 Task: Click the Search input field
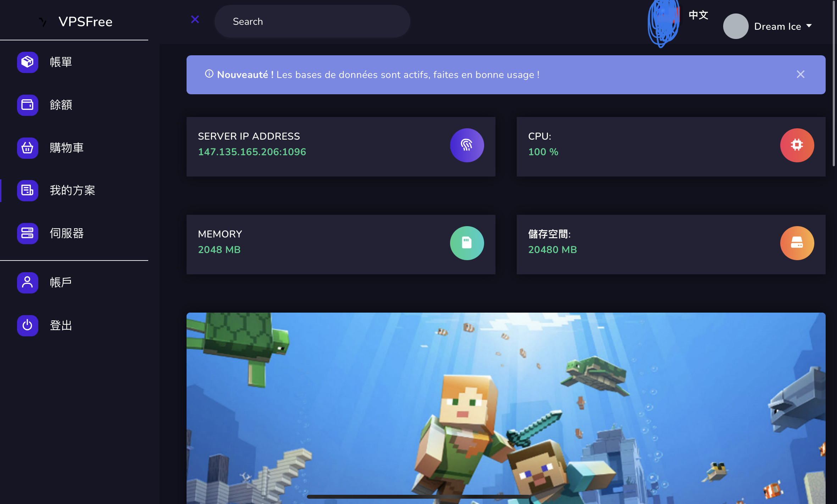tap(312, 21)
